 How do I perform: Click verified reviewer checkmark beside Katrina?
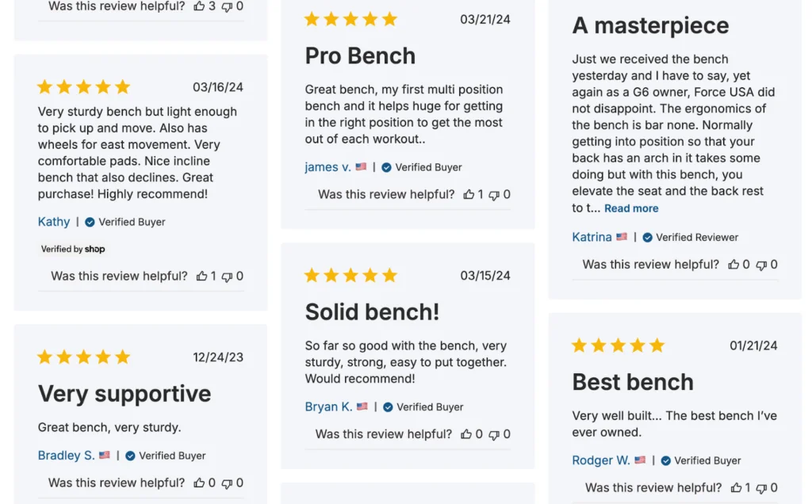point(646,236)
